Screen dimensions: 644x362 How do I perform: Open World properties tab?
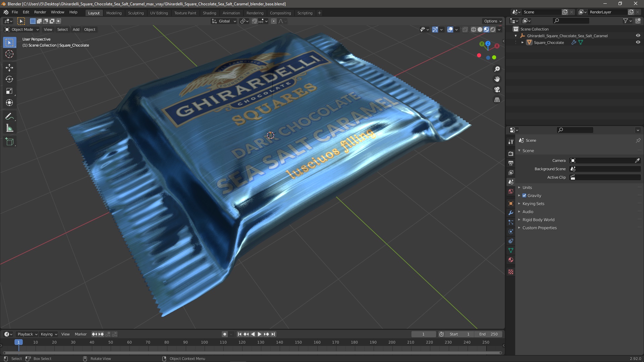tap(511, 191)
